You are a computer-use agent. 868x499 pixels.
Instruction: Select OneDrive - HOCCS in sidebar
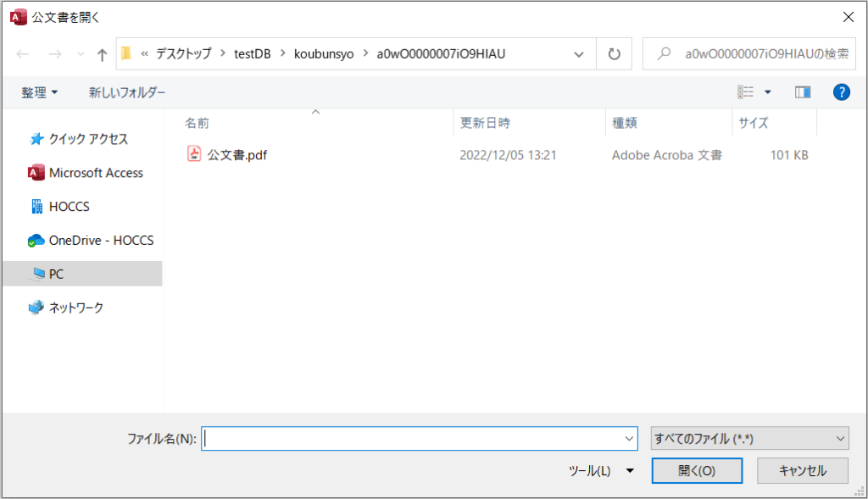pos(100,241)
